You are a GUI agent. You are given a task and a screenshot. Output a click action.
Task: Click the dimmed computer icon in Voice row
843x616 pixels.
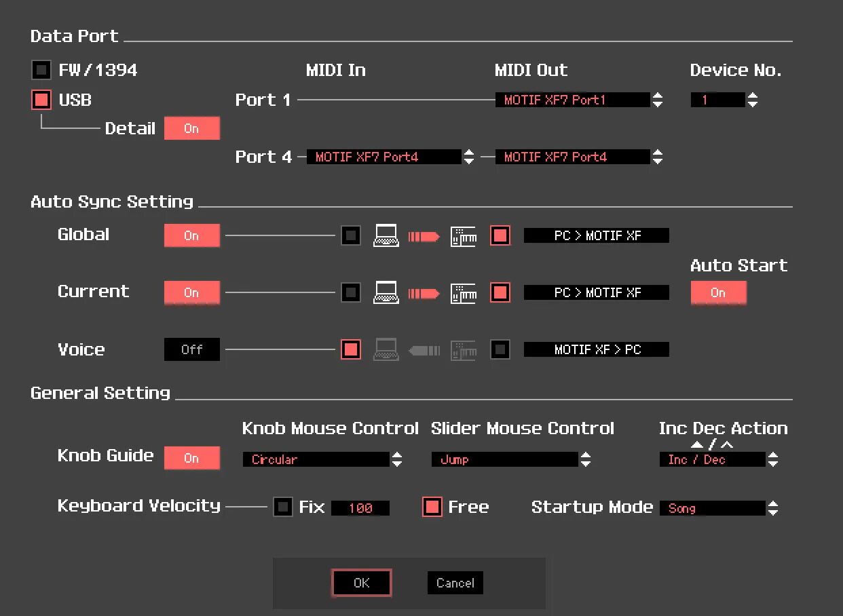(x=386, y=350)
